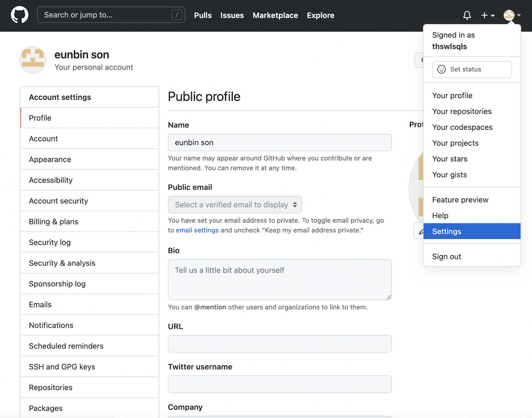532x418 pixels.
Task: Choose Settings in user menu
Action: [x=472, y=231]
